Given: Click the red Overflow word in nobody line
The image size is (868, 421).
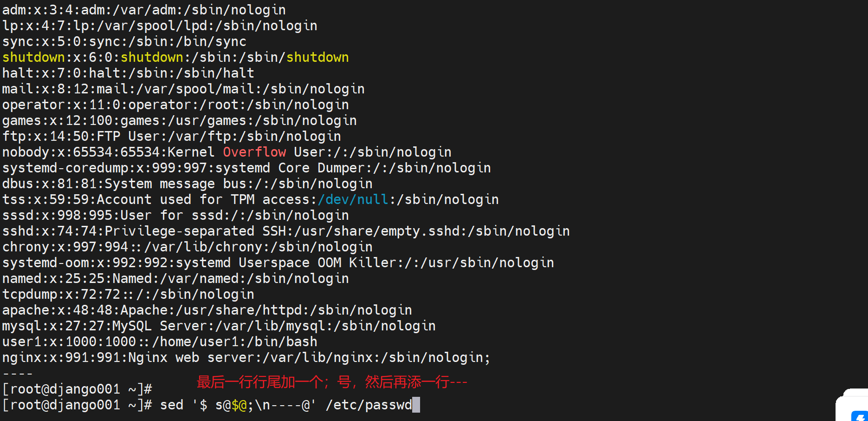Looking at the screenshot, I should [254, 152].
